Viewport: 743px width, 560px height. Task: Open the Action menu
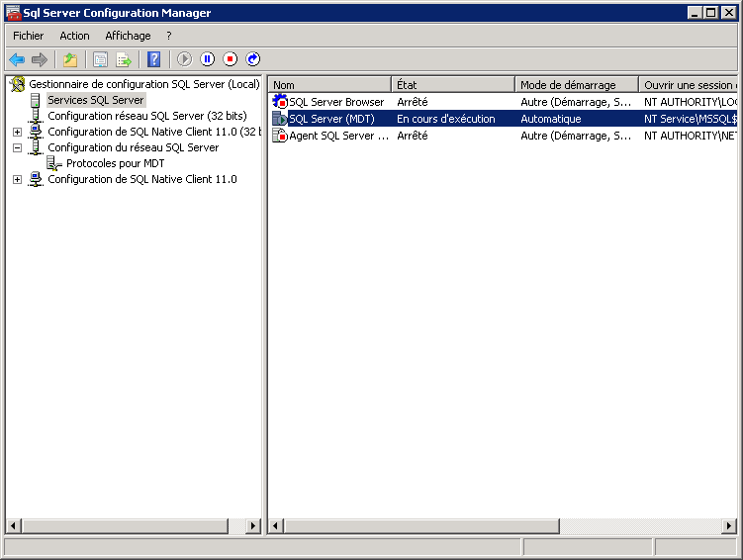coord(74,36)
